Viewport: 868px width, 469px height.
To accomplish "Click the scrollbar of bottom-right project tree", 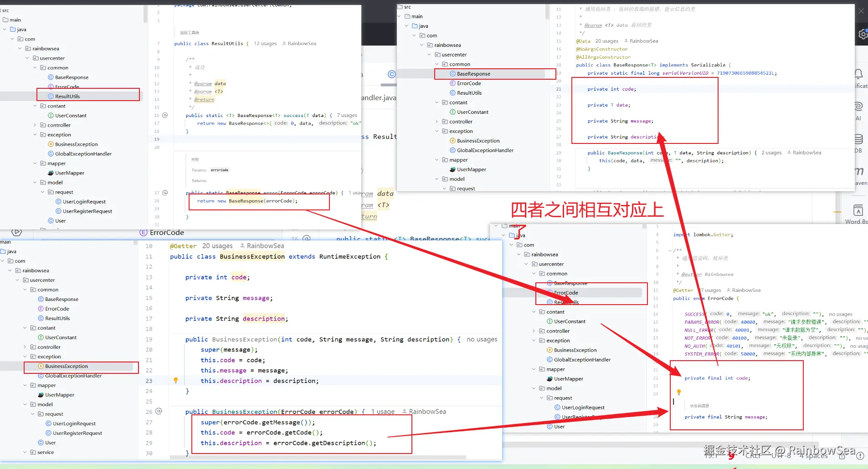I will click(x=644, y=226).
